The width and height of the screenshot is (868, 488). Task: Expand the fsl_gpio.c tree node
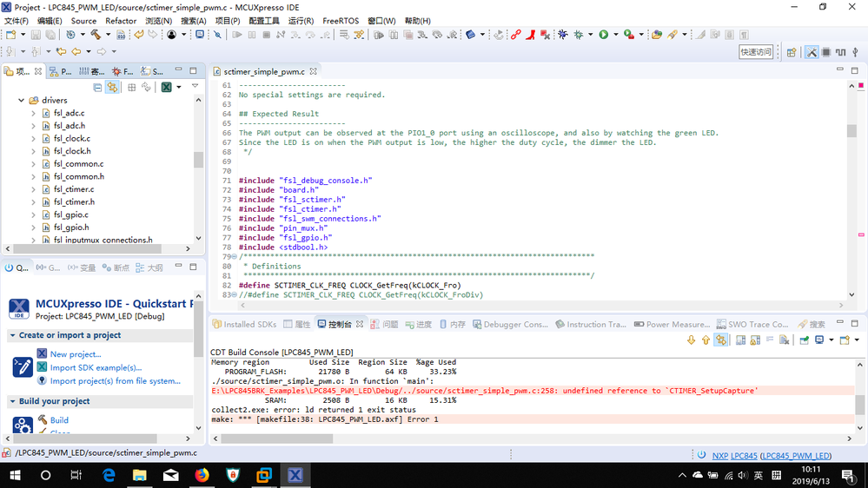click(33, 214)
